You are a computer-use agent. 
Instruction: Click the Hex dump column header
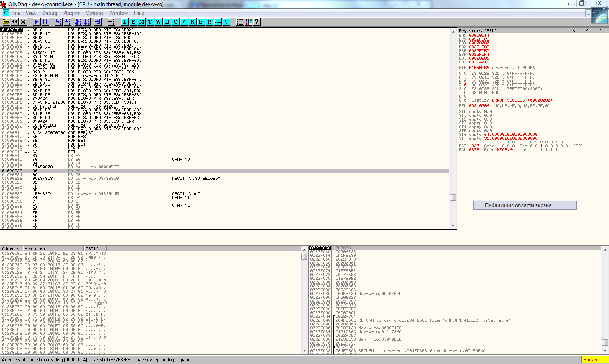[x=54, y=248]
